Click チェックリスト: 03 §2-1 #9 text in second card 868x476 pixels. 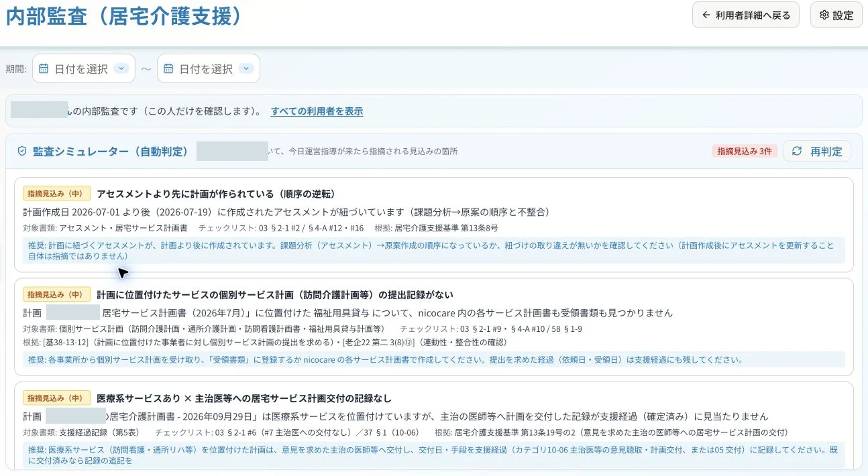pyautogui.click(x=491, y=329)
